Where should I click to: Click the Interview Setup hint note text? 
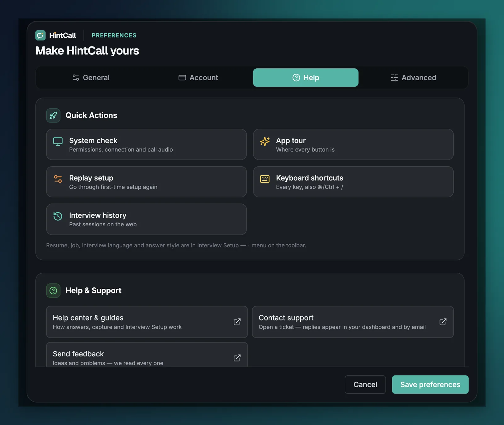(176, 245)
